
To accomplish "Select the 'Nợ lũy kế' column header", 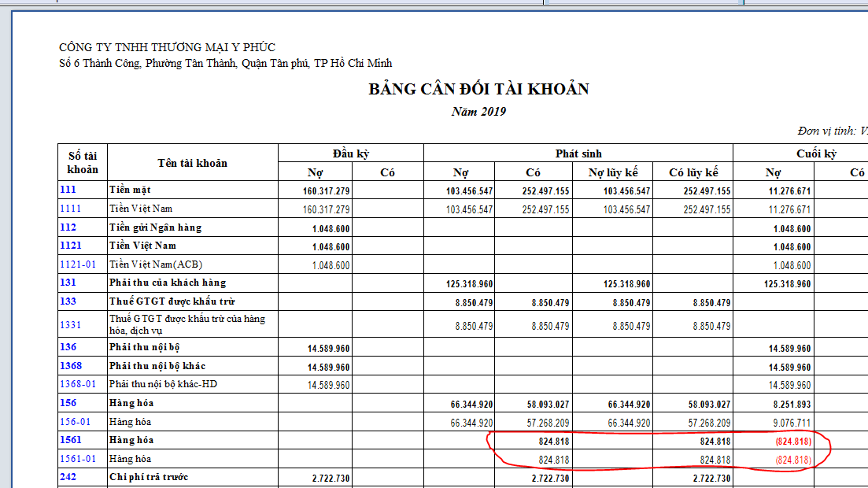I will (613, 172).
